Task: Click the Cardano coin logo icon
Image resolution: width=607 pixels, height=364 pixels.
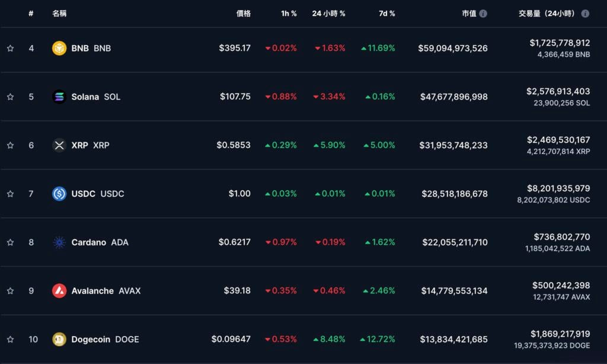Action: (59, 242)
